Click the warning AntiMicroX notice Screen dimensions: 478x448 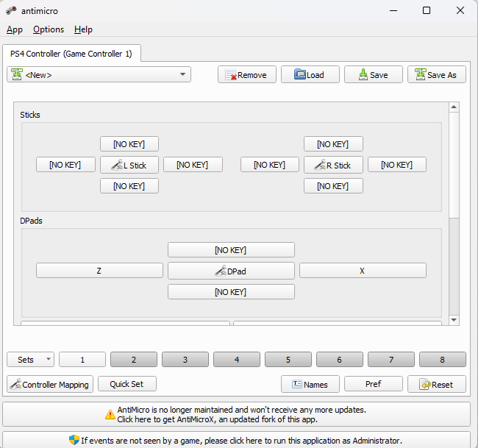(x=236, y=414)
